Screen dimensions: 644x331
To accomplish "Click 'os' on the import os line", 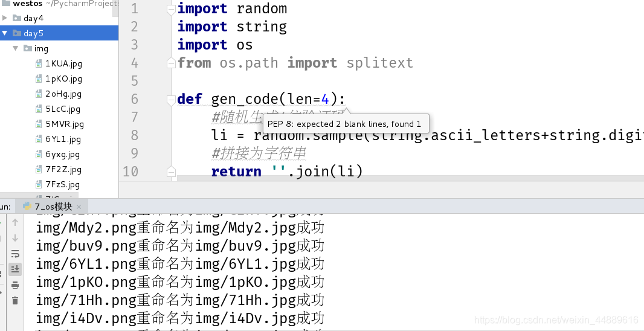I will 245,45.
